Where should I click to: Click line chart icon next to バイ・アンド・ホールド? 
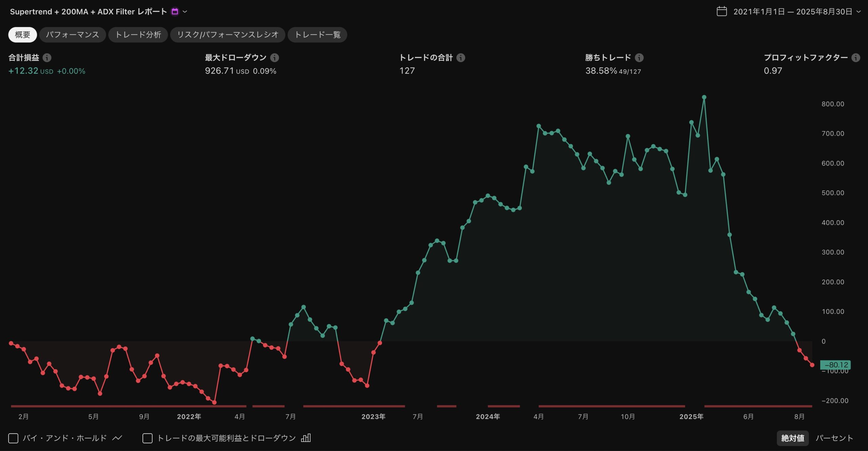[117, 438]
